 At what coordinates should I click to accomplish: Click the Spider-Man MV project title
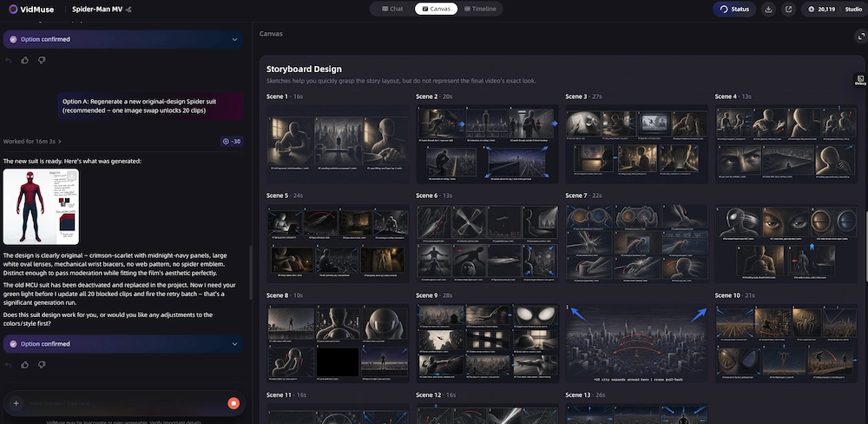point(97,10)
